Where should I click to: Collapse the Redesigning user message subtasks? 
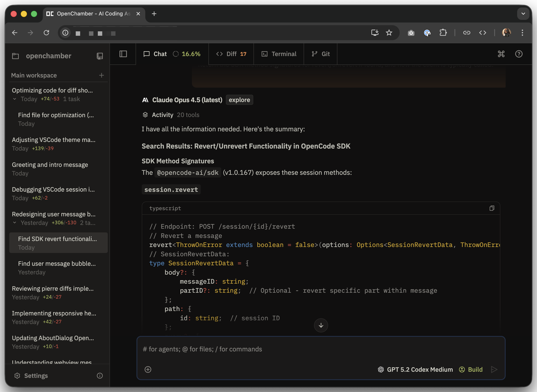click(15, 222)
